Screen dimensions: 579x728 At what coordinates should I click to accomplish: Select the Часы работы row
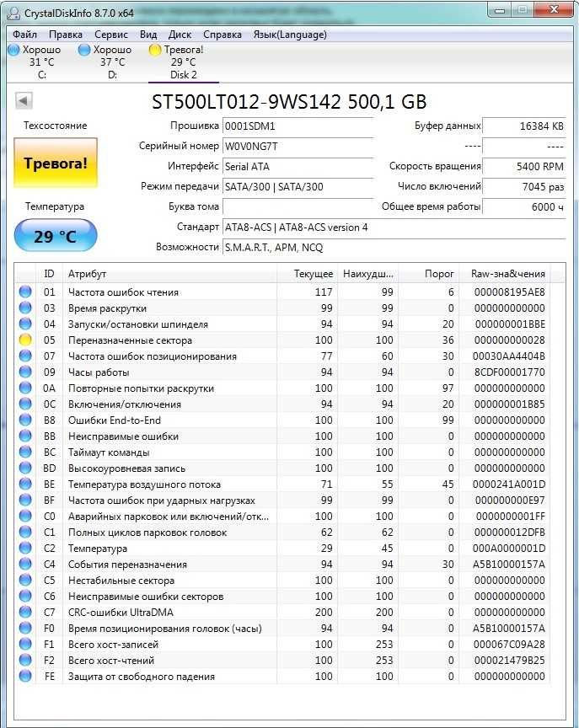283,372
